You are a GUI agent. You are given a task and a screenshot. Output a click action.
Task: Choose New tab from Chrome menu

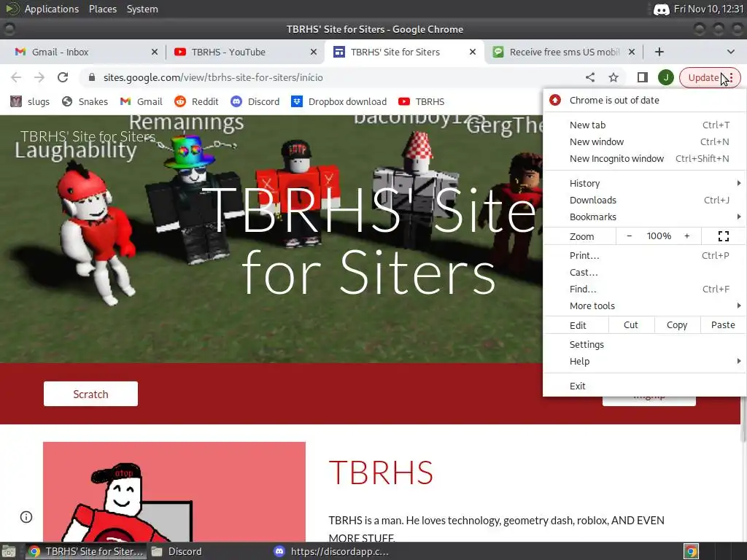coord(644,125)
